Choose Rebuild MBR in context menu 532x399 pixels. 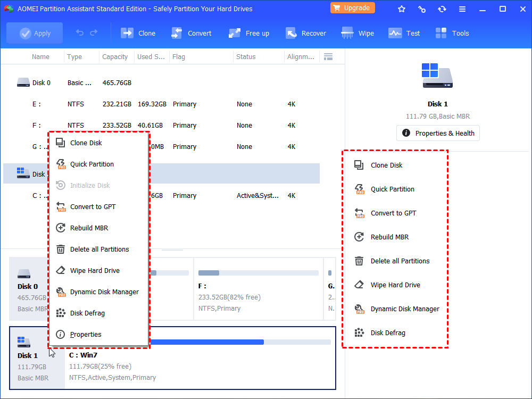point(99,228)
